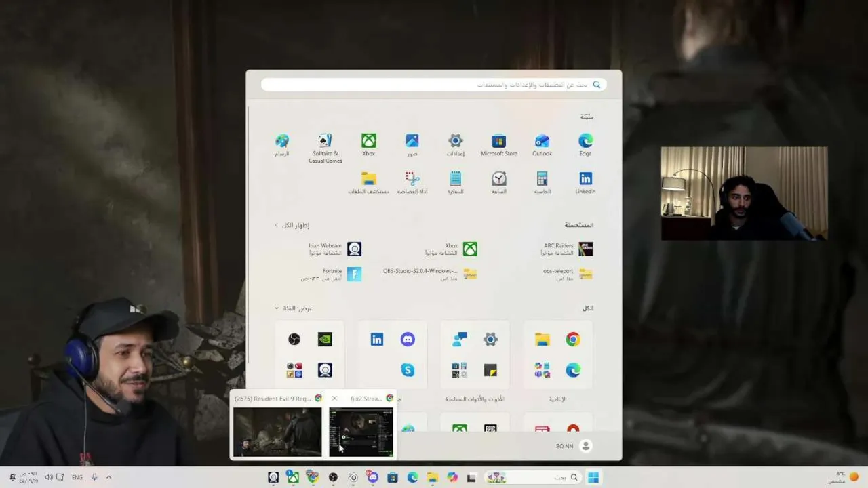Open Iriun Webcam from the taskbar
868x488 pixels.
pyautogui.click(x=273, y=477)
